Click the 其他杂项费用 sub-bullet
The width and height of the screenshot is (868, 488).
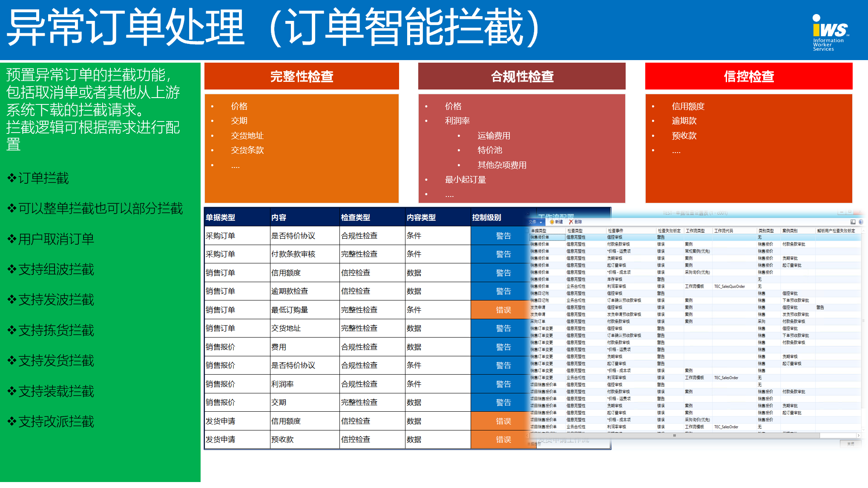(502, 165)
